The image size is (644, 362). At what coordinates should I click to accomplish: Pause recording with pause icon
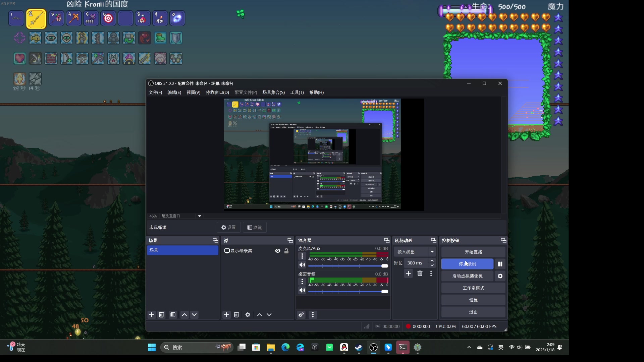(x=500, y=264)
